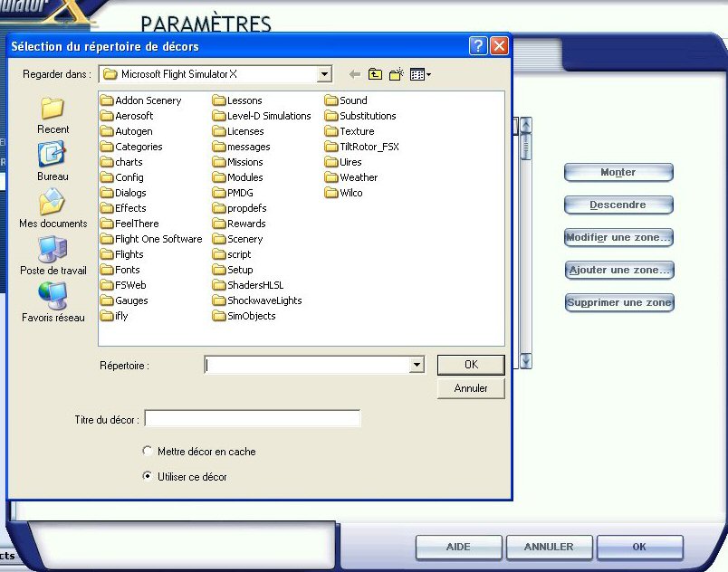Select the Rewards folder
Screen dimensions: 728x572
pyautogui.click(x=239, y=224)
